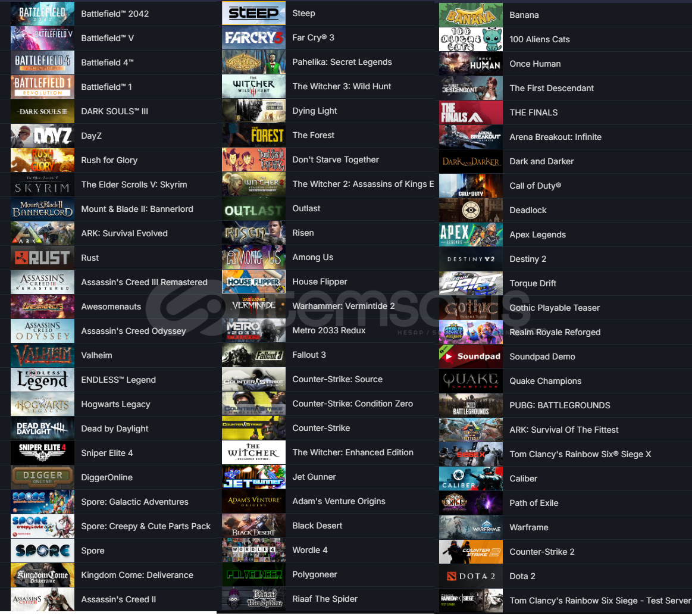Select the Don't Starve Together banner

point(253,160)
